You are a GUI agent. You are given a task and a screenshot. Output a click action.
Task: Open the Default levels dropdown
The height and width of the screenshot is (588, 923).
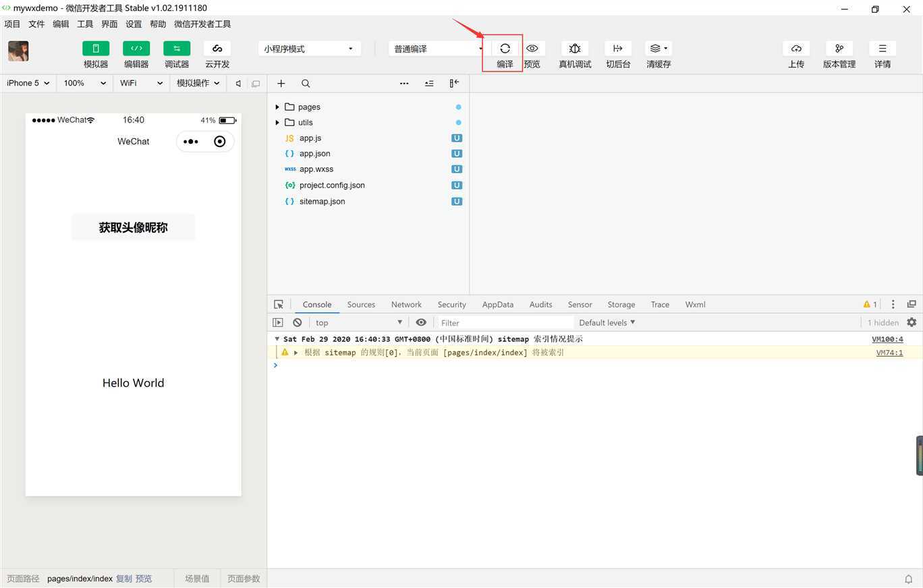(607, 322)
